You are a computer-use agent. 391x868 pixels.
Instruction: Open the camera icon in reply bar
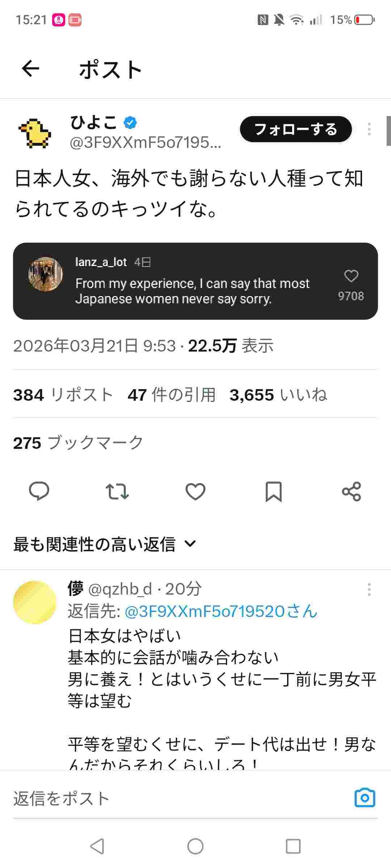pos(365,798)
